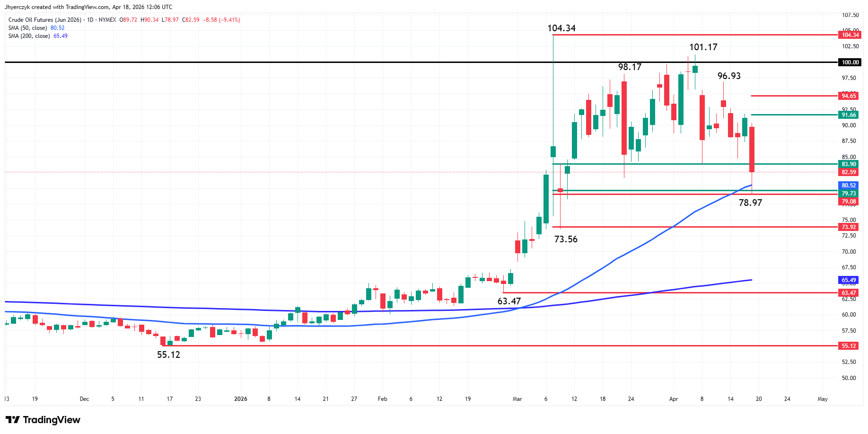Image resolution: width=868 pixels, height=434 pixels.
Task: Click the 80.52 SMA 50 value in legend
Action: [x=58, y=28]
